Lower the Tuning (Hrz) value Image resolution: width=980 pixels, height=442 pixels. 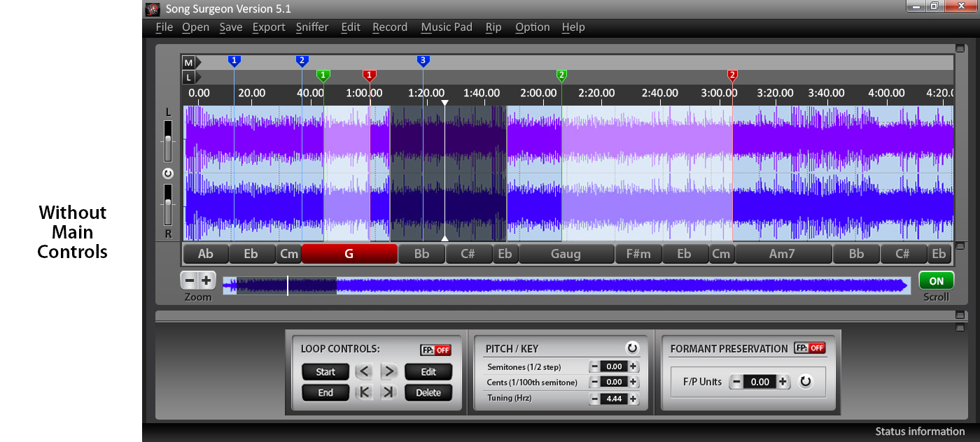[x=594, y=399]
